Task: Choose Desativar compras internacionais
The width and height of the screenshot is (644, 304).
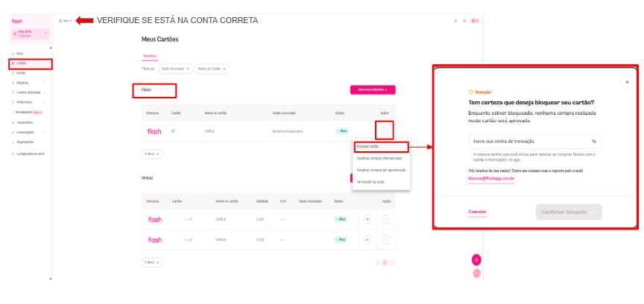Action: tap(381, 158)
